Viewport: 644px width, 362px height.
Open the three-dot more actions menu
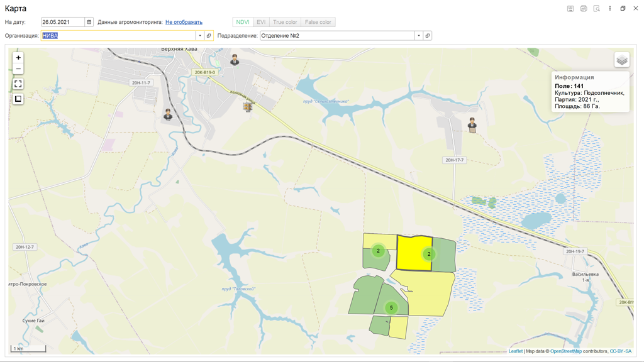coord(609,9)
